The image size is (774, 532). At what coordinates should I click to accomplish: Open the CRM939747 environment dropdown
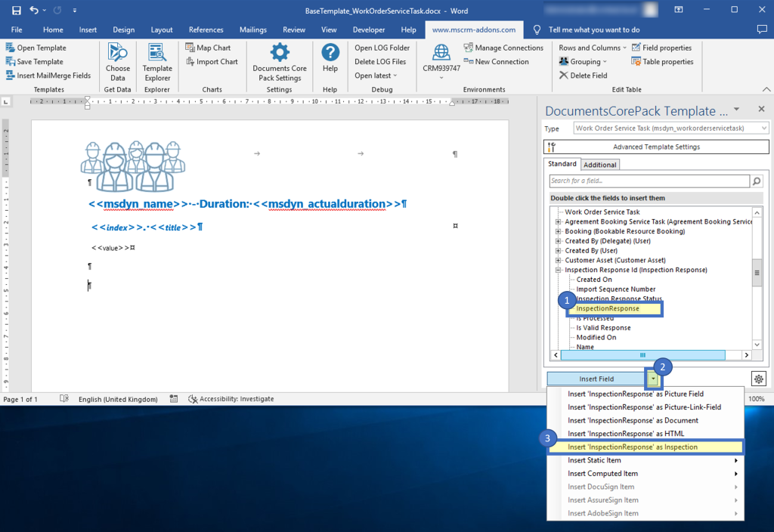[441, 62]
